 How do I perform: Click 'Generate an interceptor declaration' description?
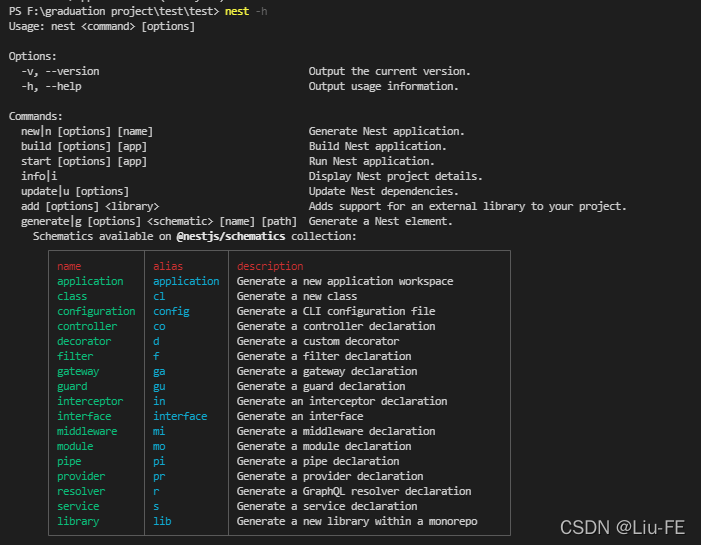point(342,401)
